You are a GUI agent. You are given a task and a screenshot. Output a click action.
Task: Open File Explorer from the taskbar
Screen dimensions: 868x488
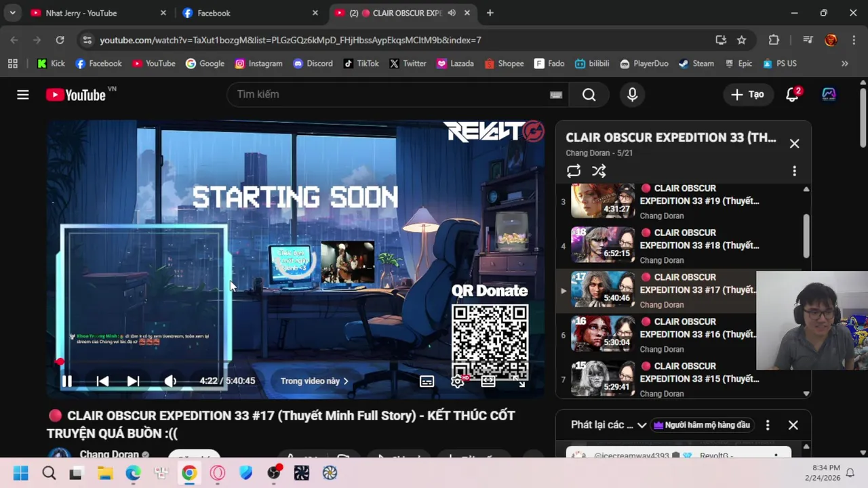click(105, 473)
